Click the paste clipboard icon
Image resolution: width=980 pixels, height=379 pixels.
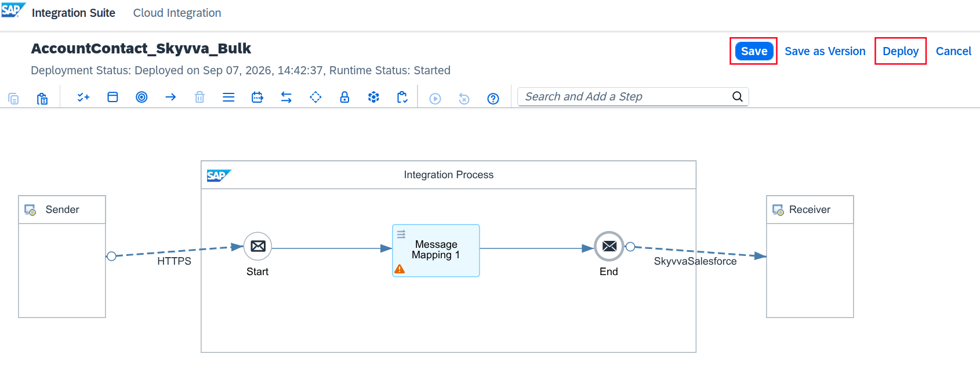click(42, 98)
